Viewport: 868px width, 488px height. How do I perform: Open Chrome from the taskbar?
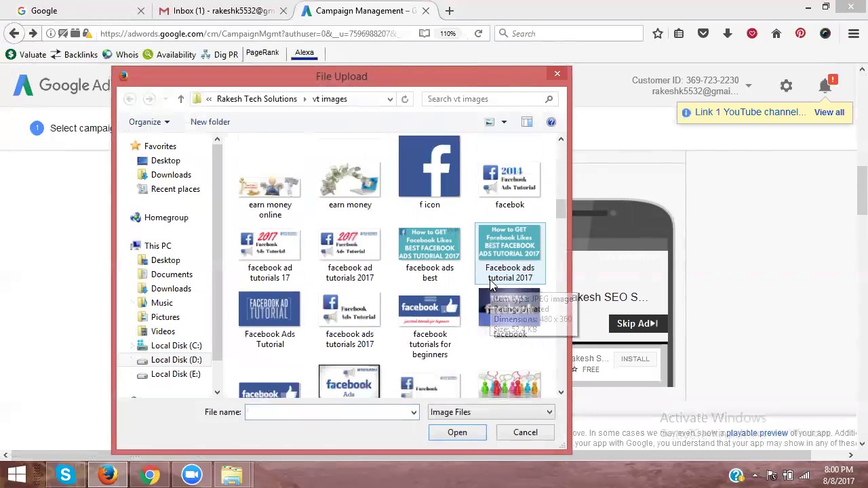150,474
